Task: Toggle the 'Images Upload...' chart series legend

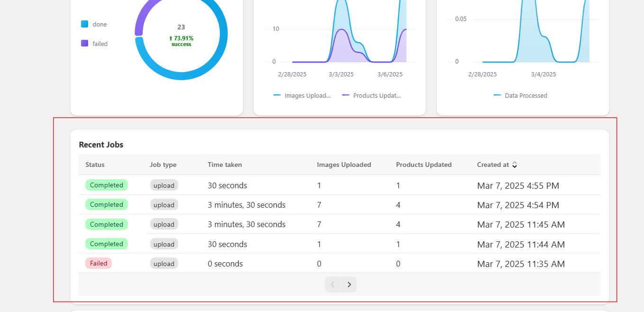Action: (302, 95)
